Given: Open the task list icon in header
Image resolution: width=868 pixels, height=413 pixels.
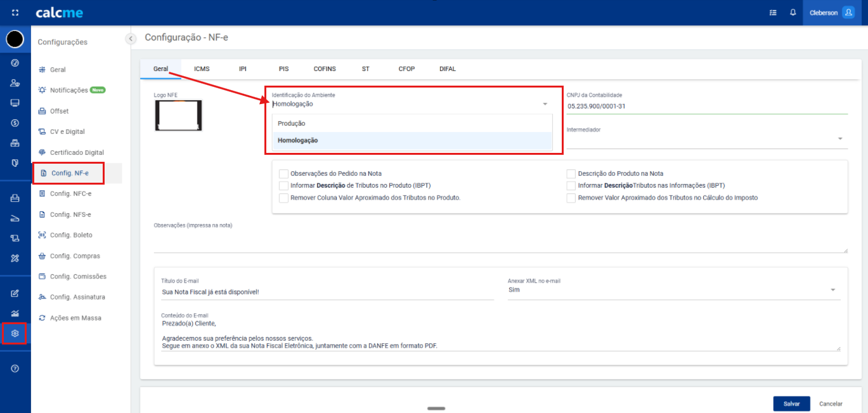Looking at the screenshot, I should tap(772, 13).
